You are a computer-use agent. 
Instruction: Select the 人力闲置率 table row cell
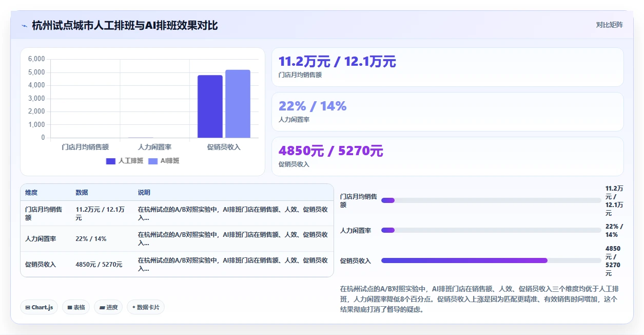(x=45, y=239)
